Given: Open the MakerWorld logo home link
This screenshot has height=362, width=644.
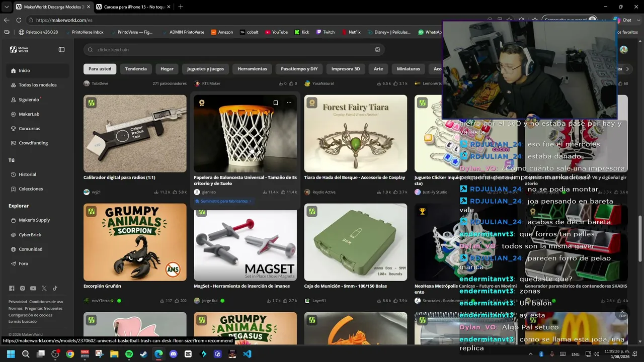Looking at the screenshot, I should click(x=19, y=50).
